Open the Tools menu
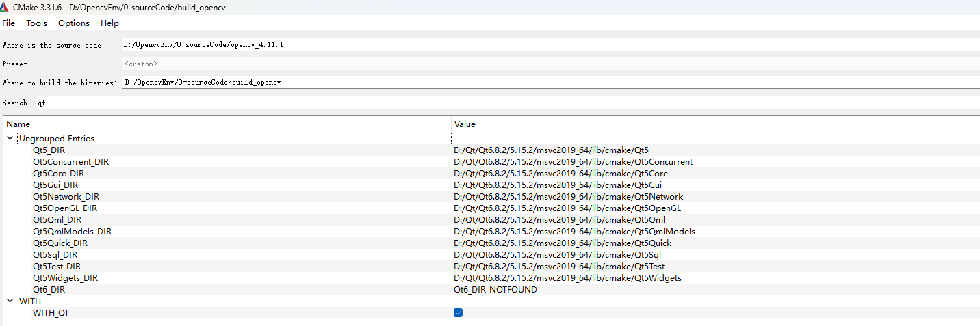 click(x=37, y=23)
